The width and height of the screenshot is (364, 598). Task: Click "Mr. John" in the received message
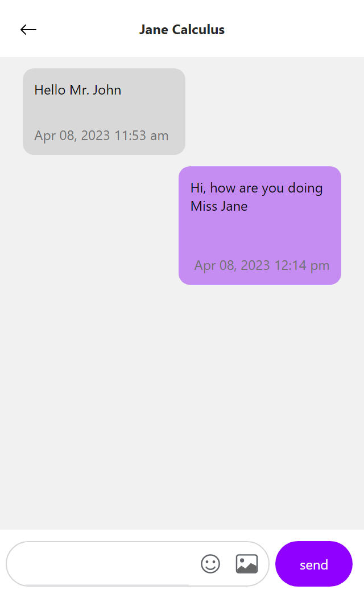point(96,90)
